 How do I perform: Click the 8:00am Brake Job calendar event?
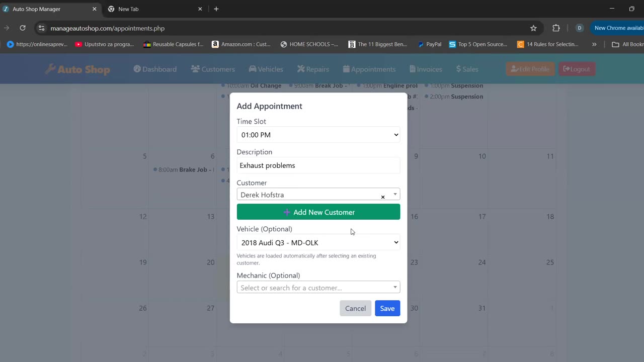point(184,169)
